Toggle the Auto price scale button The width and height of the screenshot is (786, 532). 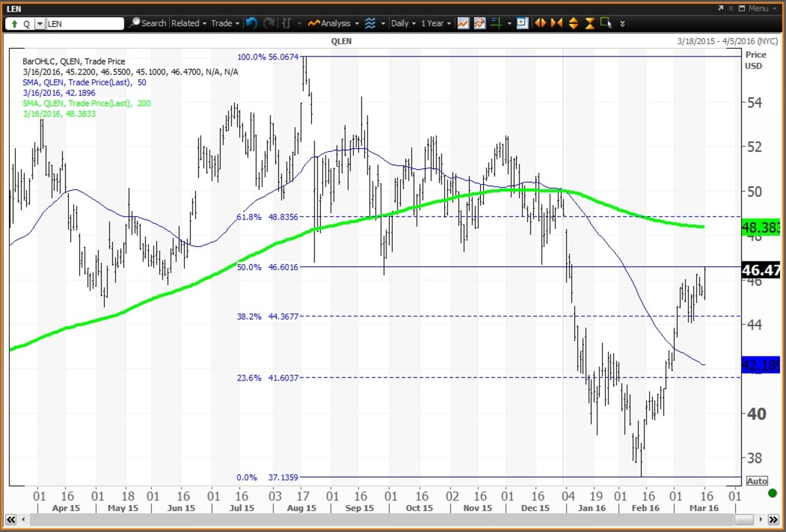(757, 481)
